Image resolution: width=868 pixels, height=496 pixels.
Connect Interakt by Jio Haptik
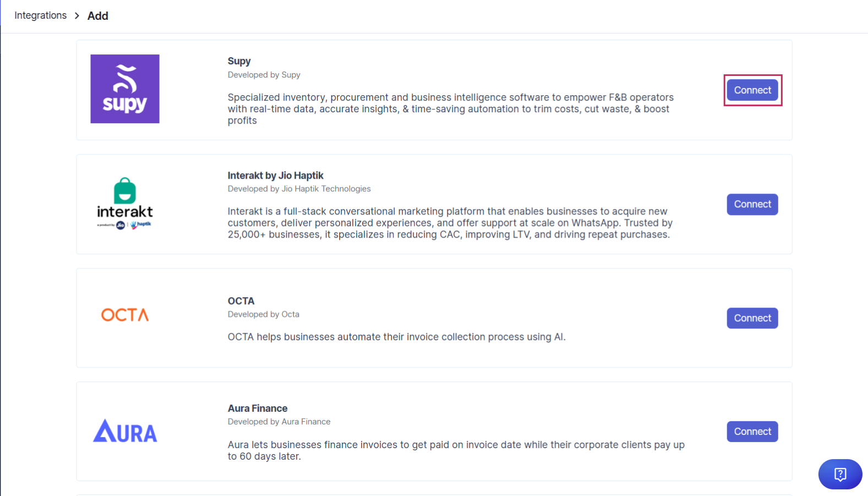click(752, 204)
